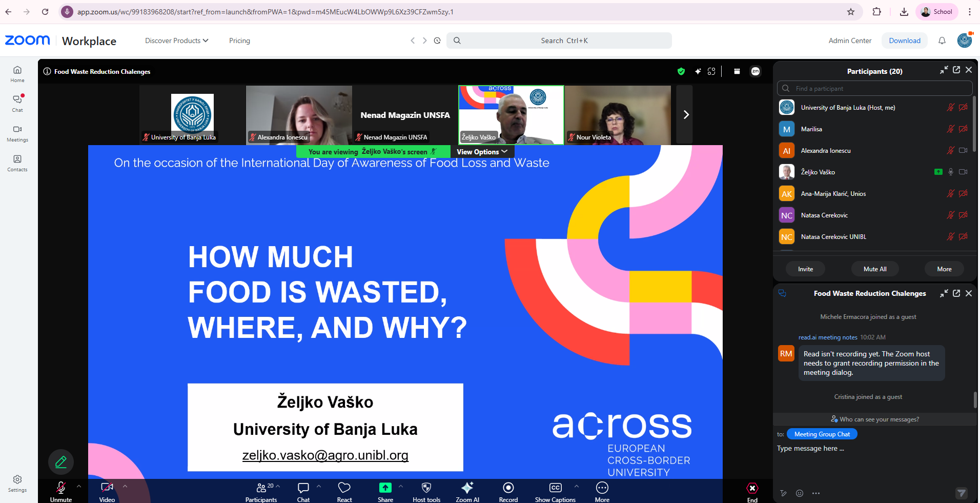Toggle Alexandra Ionescu's camera icon in participants list
The height and width of the screenshot is (503, 980).
pos(964,151)
